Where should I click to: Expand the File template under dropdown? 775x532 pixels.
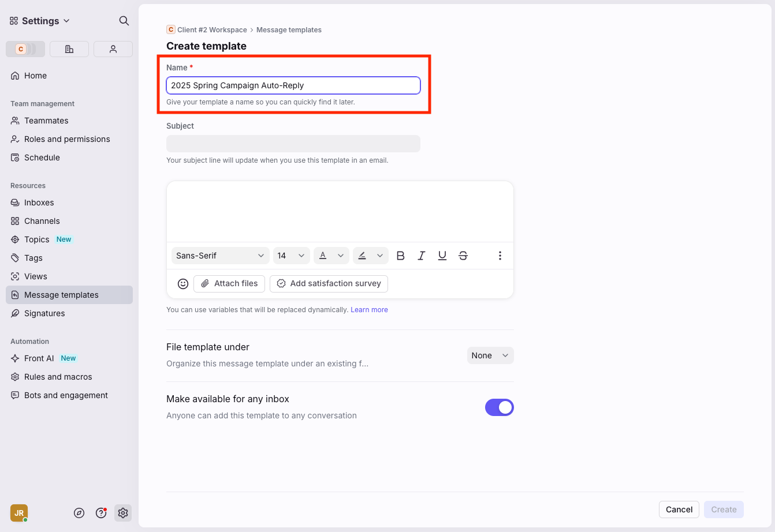point(490,355)
